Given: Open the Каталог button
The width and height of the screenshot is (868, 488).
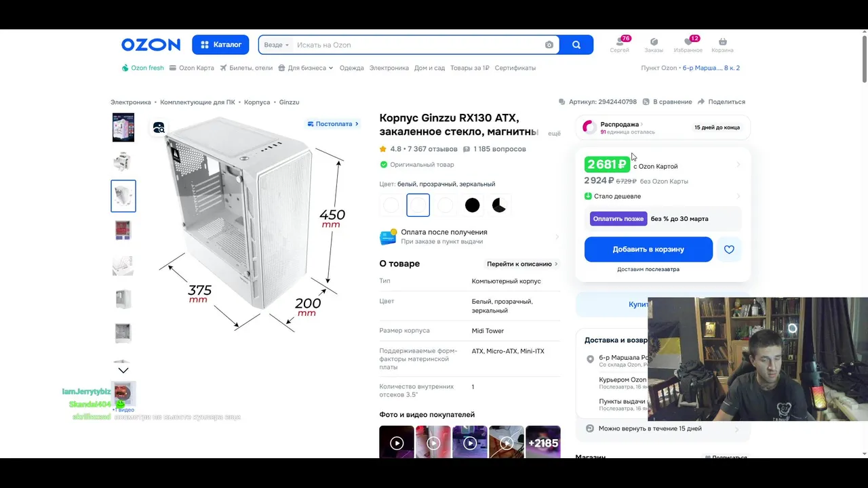Looking at the screenshot, I should tap(220, 45).
